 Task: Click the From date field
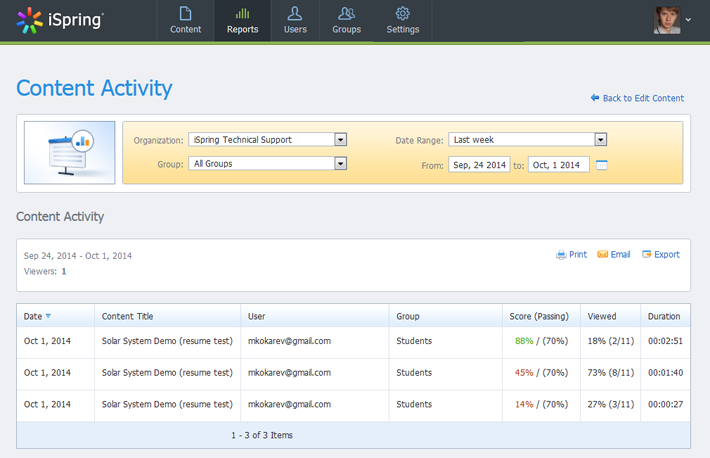tap(479, 165)
